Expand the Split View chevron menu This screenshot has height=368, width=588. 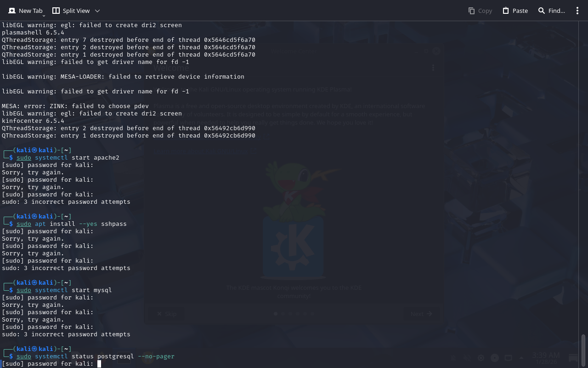[97, 11]
